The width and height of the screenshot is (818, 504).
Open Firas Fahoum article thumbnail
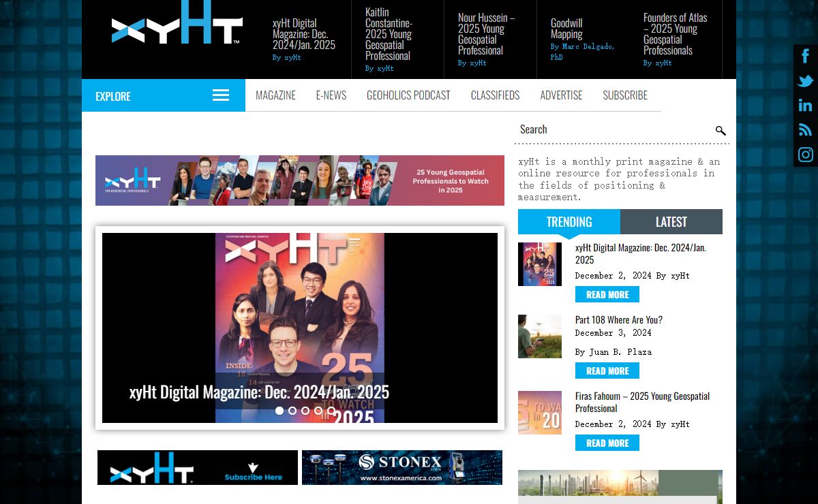[x=540, y=413]
